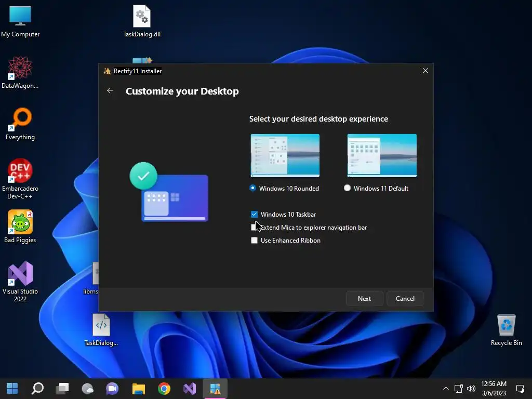
Task: Open the network tray icon
Action: tap(459, 389)
